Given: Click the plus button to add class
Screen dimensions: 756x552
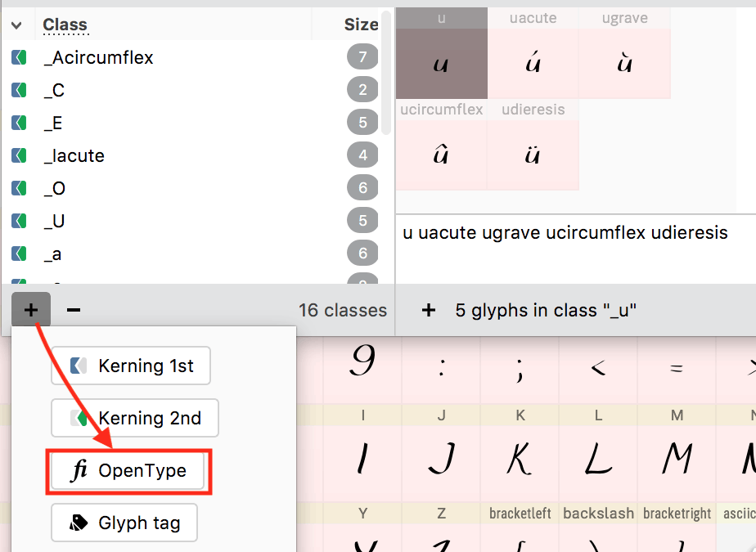Looking at the screenshot, I should 31,310.
